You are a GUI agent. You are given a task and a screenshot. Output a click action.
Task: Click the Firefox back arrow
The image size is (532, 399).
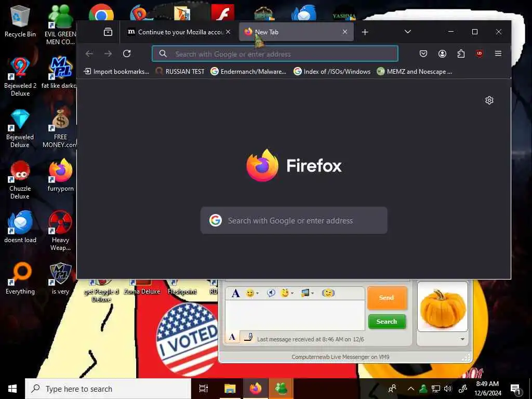coord(89,54)
